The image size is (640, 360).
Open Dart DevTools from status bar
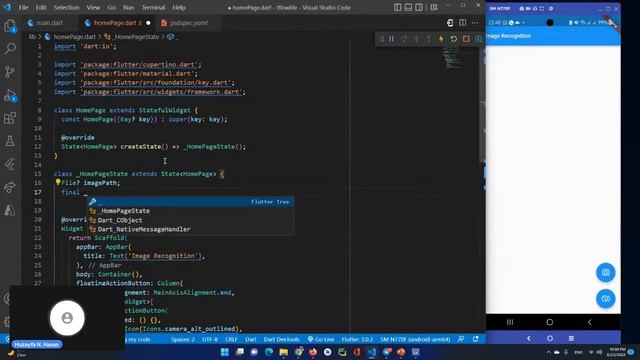pyautogui.click(x=281, y=339)
